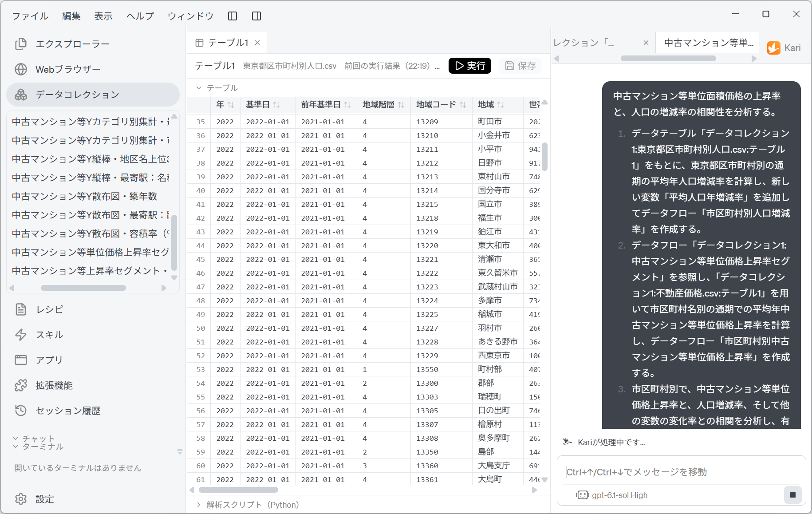Select 中古マンション等Y散布図・築年数 item
The width and height of the screenshot is (812, 514).
pos(85,196)
